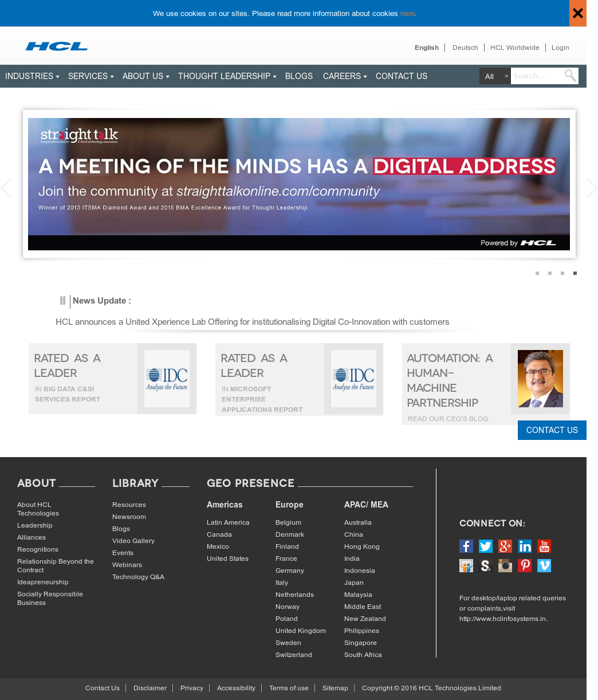Click the Google+ social icon
This screenshot has height=700, width=598.
coord(505,546)
